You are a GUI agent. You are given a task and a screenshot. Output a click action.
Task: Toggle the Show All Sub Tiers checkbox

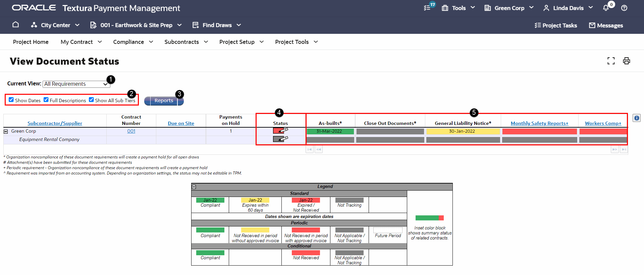point(91,99)
